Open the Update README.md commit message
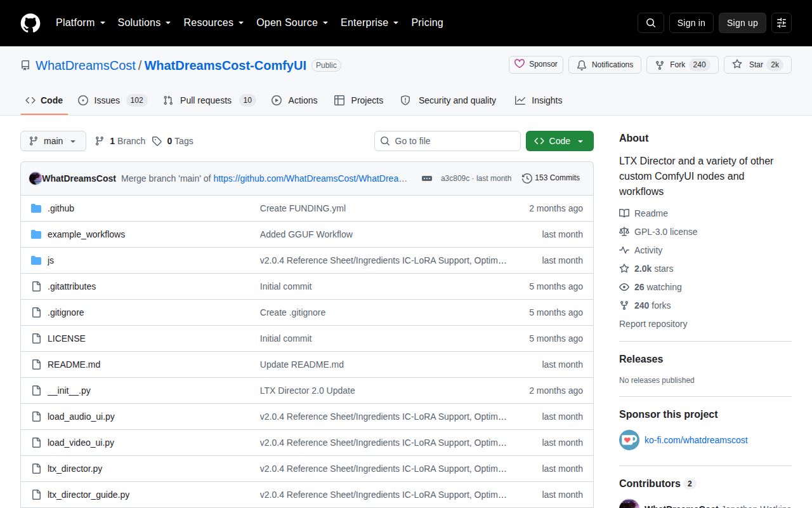 [302, 364]
